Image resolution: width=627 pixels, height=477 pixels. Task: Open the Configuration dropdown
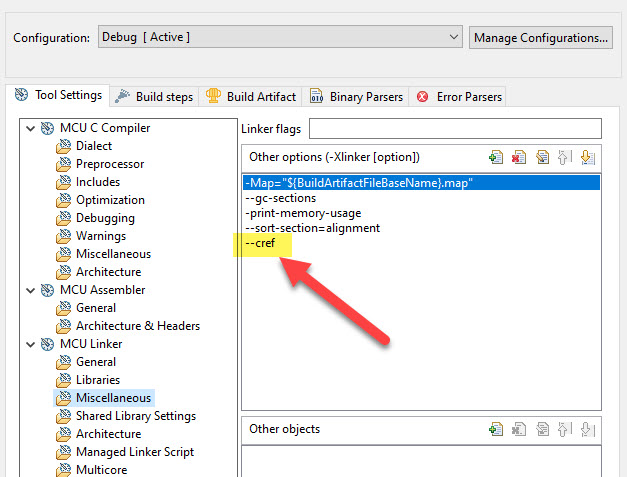(280, 37)
